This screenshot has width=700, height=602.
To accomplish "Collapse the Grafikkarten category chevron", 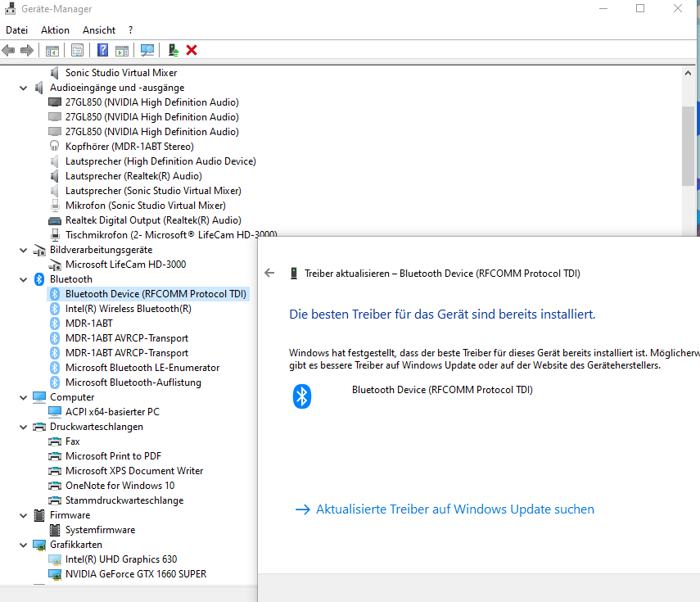I will click(x=23, y=545).
